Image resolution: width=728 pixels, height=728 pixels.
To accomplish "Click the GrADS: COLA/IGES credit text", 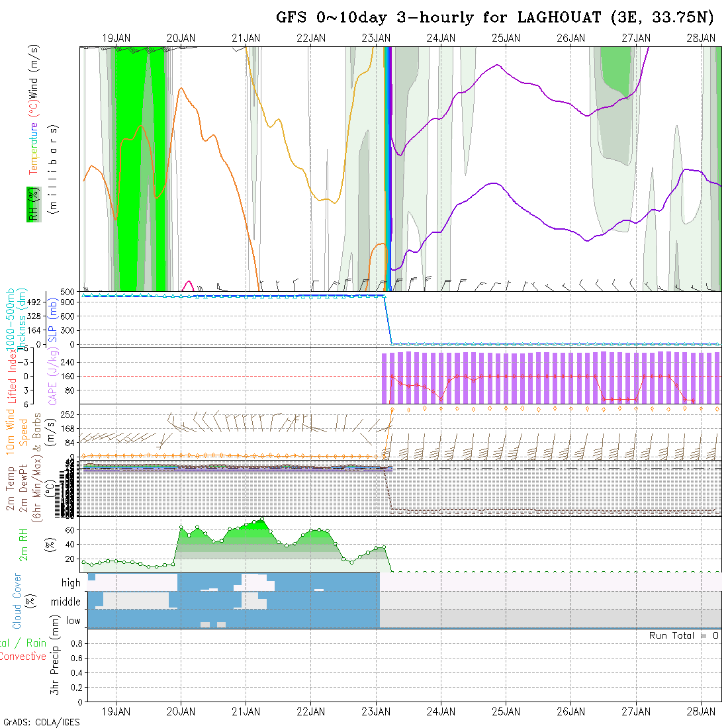I will (41, 723).
